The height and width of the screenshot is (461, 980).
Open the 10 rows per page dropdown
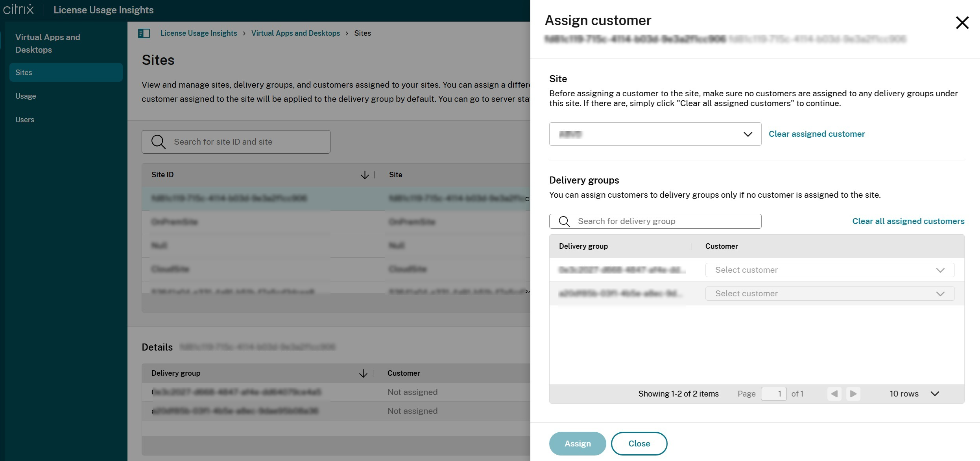(x=914, y=394)
